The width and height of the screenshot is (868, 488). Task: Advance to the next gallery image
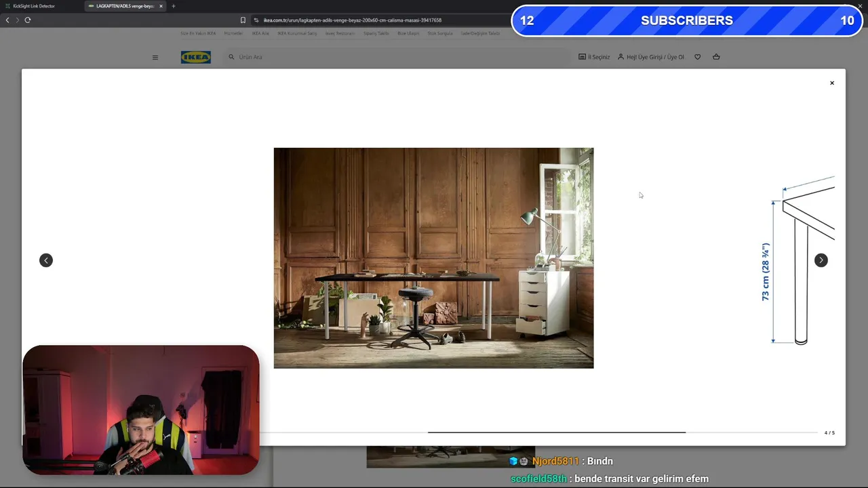pyautogui.click(x=821, y=260)
